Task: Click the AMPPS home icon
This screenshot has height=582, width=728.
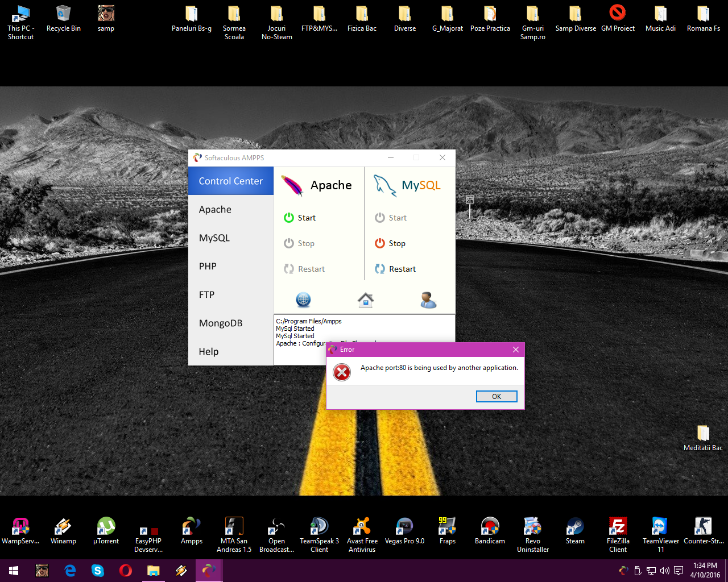Action: click(x=366, y=300)
